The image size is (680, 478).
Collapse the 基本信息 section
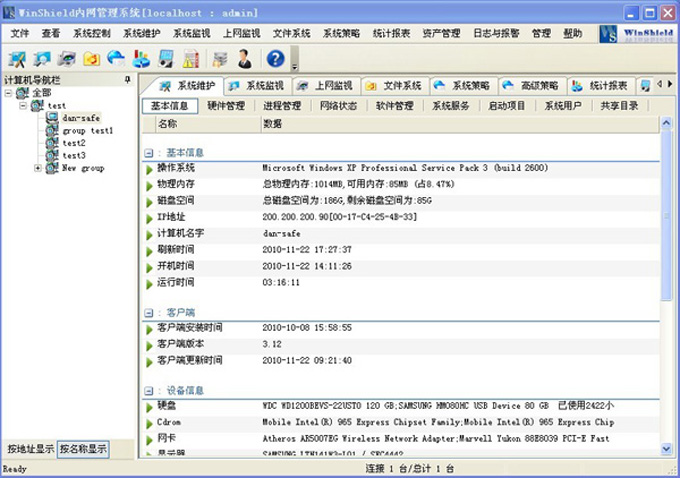click(149, 153)
